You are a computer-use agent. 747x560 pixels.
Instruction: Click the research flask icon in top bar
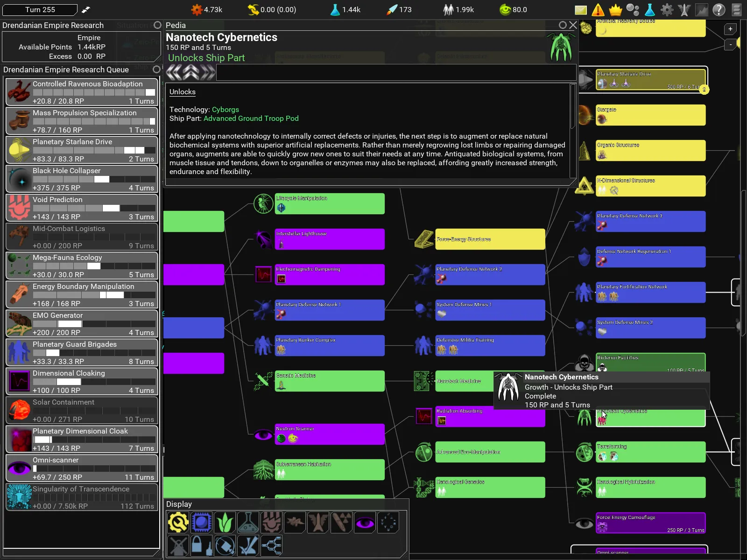point(650,10)
